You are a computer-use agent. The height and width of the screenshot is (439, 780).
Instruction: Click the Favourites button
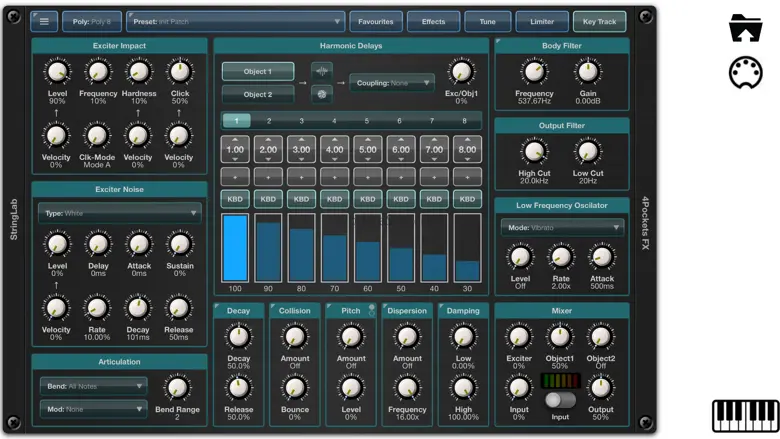pyautogui.click(x=376, y=21)
